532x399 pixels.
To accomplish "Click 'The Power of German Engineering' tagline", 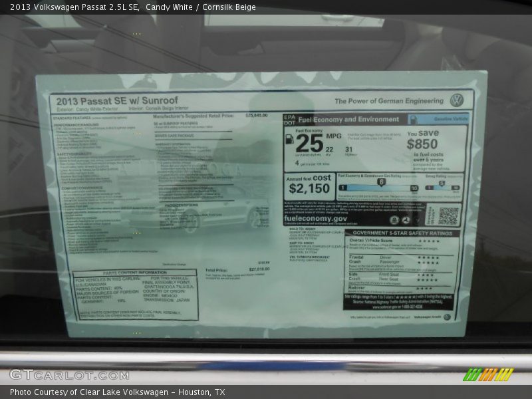I will pyautogui.click(x=389, y=101).
